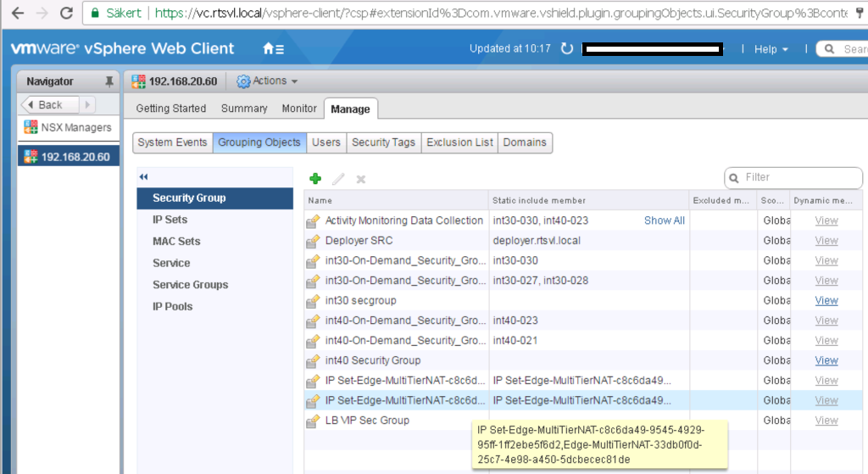Viewport: 868px width, 474px height.
Task: Reload the browser page
Action: click(x=66, y=13)
